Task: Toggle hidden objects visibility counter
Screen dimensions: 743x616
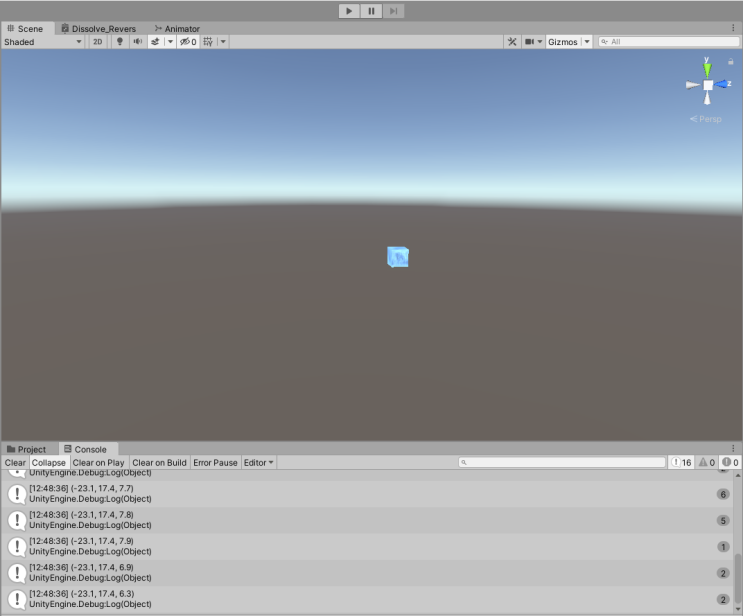Action: [x=188, y=42]
